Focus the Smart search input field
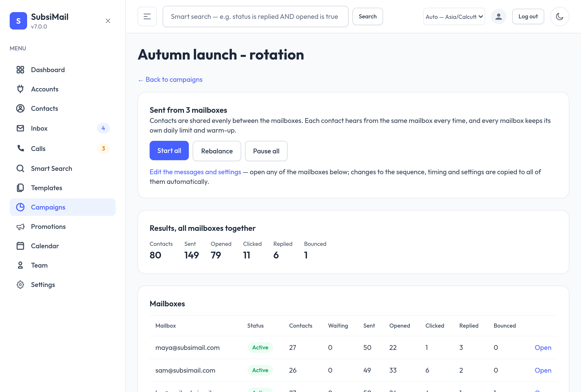 coord(255,16)
